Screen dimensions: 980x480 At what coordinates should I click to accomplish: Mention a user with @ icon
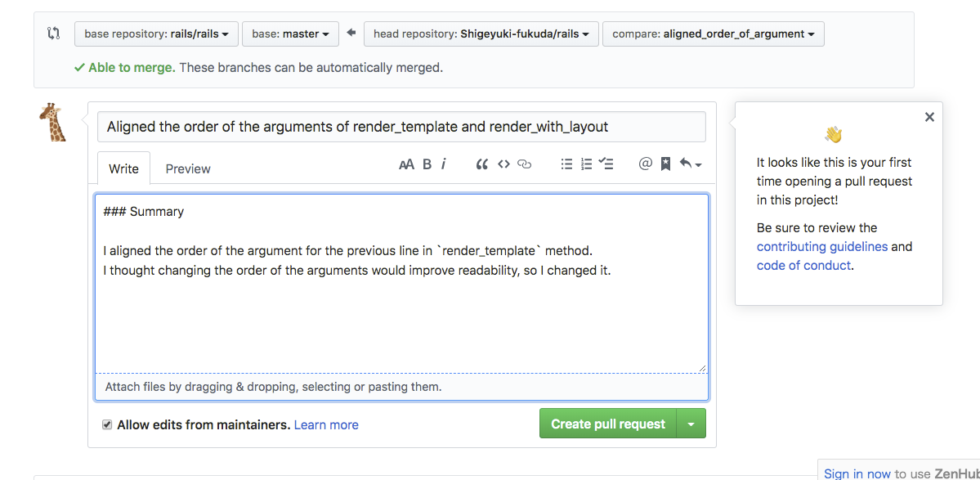point(645,164)
